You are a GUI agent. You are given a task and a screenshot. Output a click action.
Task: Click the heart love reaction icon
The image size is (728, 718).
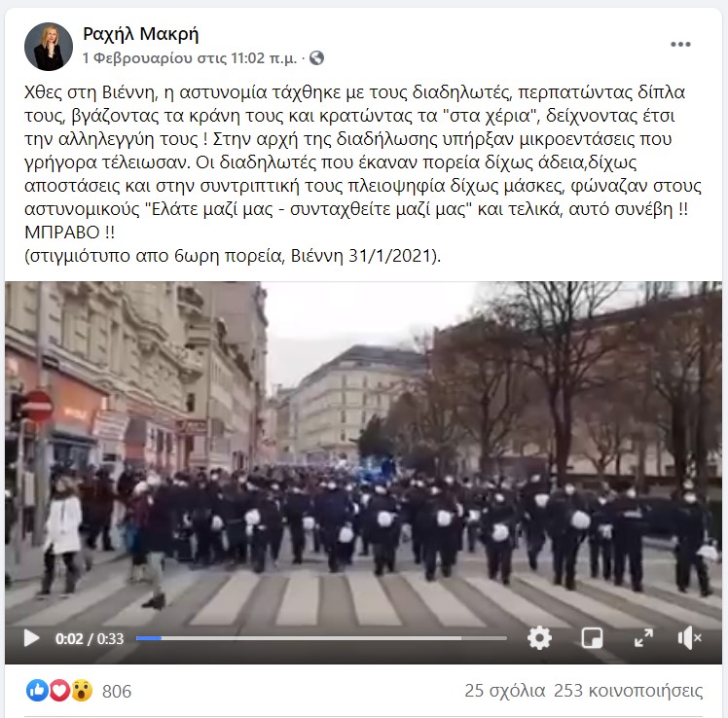[59, 691]
